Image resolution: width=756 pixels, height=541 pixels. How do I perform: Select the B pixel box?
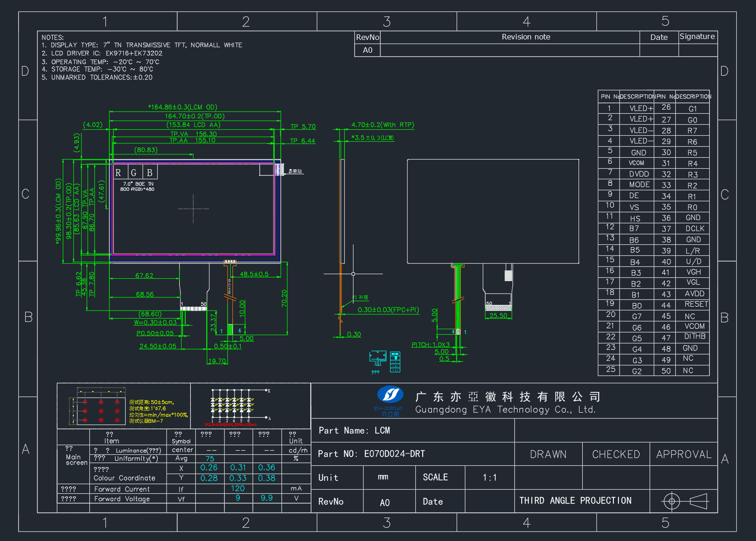tap(150, 172)
